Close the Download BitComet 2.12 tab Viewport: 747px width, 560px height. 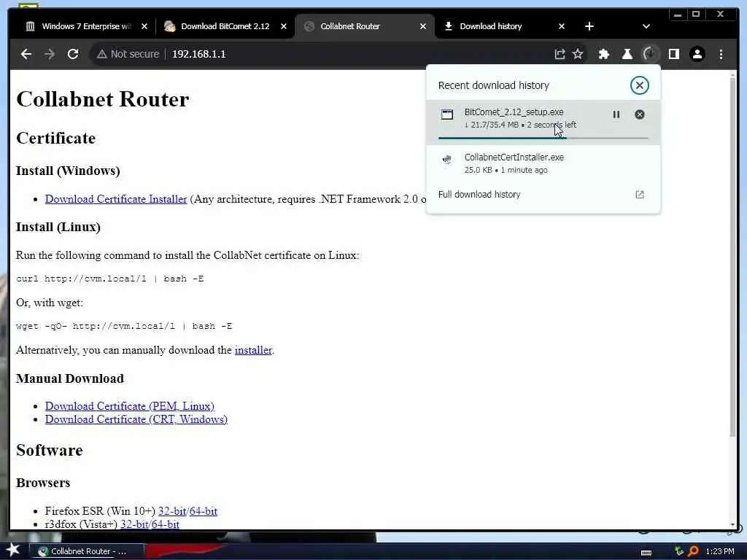click(x=284, y=26)
